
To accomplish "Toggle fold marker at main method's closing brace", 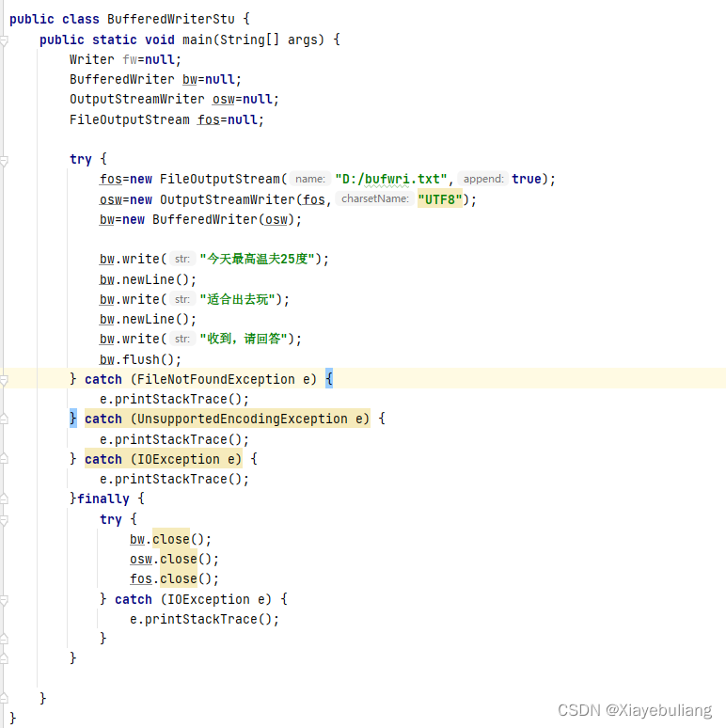I will pos(4,698).
